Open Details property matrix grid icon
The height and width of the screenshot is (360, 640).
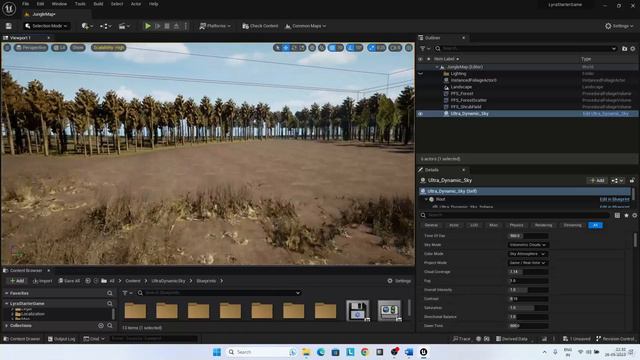click(617, 215)
